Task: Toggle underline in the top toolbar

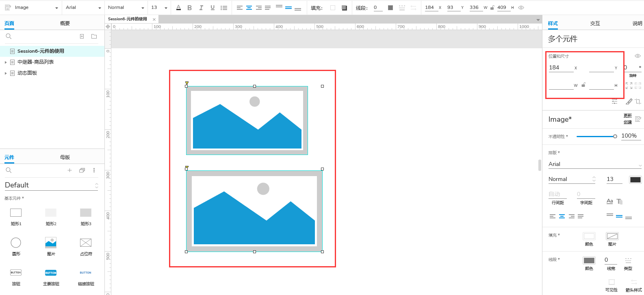Action: pyautogui.click(x=212, y=8)
